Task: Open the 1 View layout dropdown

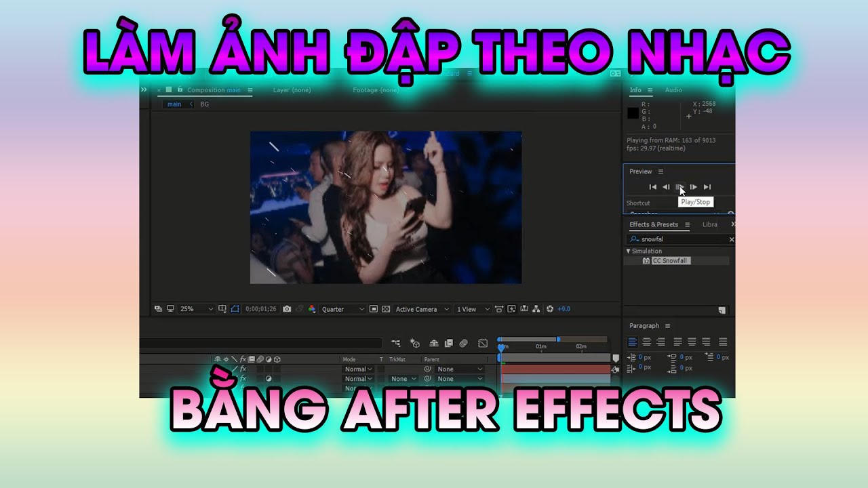Action: [x=473, y=309]
